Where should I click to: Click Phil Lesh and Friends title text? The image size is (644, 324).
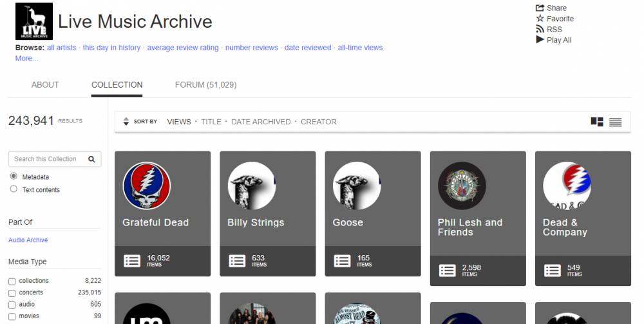470,227
